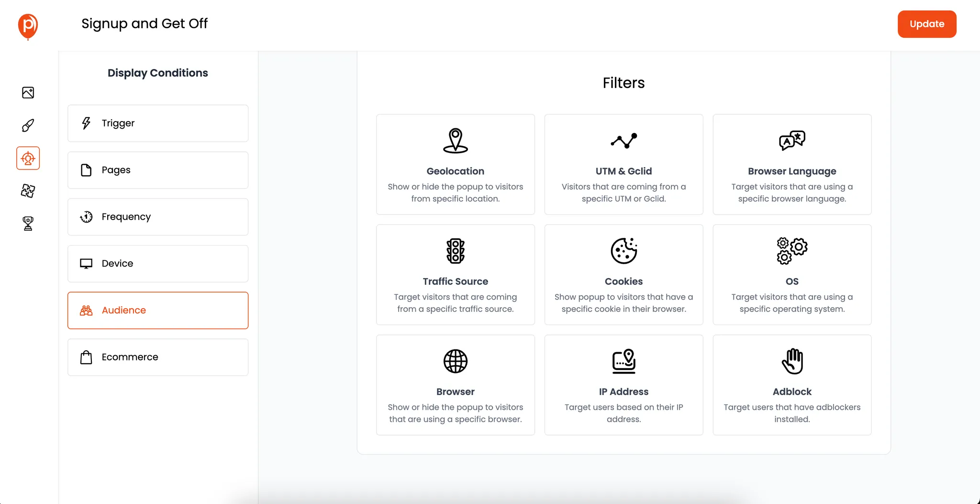Click the shopping bag icon beside Ecommerce

tap(86, 357)
